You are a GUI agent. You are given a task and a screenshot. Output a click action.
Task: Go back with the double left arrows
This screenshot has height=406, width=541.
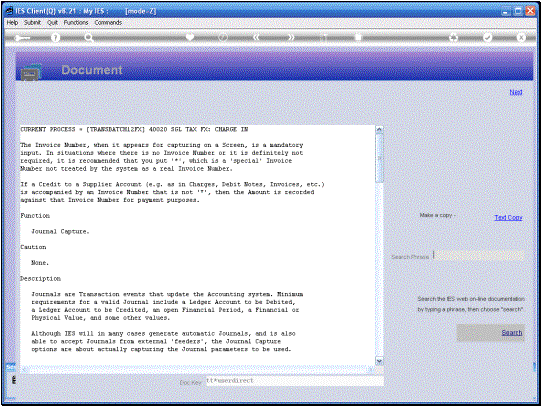256,37
